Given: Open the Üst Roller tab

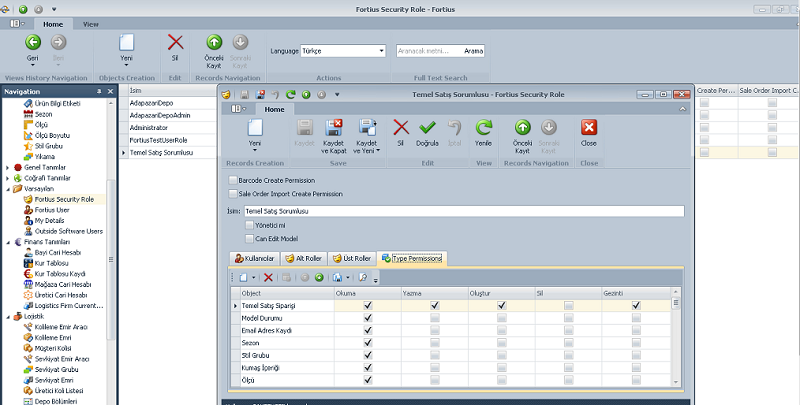Looking at the screenshot, I should pos(352,259).
